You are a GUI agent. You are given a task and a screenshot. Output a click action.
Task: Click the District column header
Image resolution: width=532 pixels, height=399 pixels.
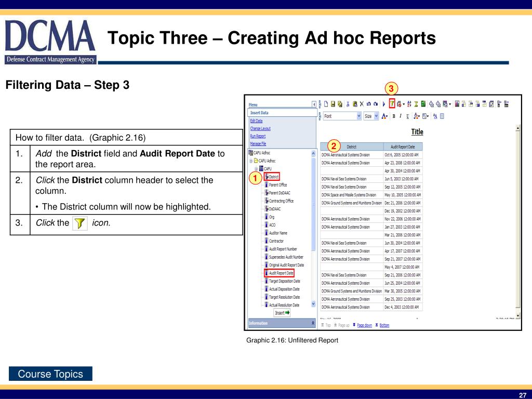pos(352,147)
